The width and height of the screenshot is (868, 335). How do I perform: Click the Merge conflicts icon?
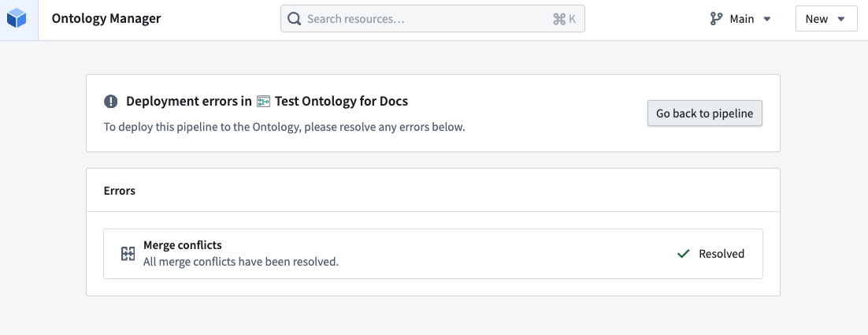(x=128, y=254)
